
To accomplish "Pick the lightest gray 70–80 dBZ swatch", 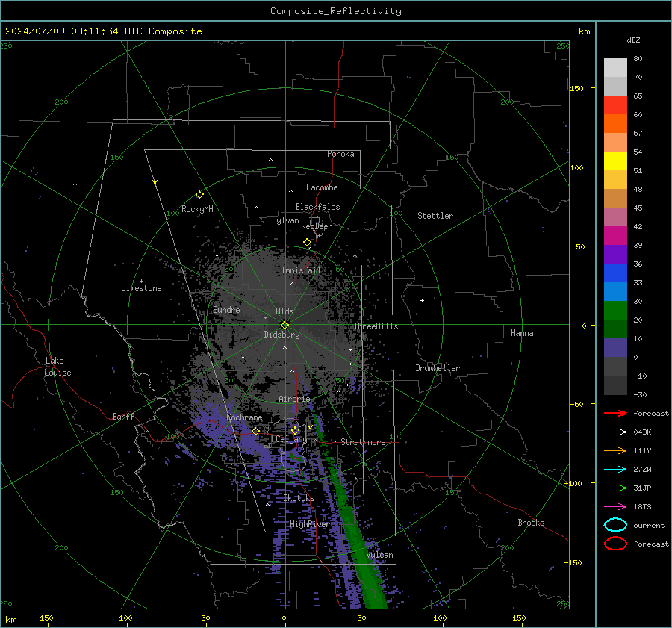I will (x=615, y=68).
